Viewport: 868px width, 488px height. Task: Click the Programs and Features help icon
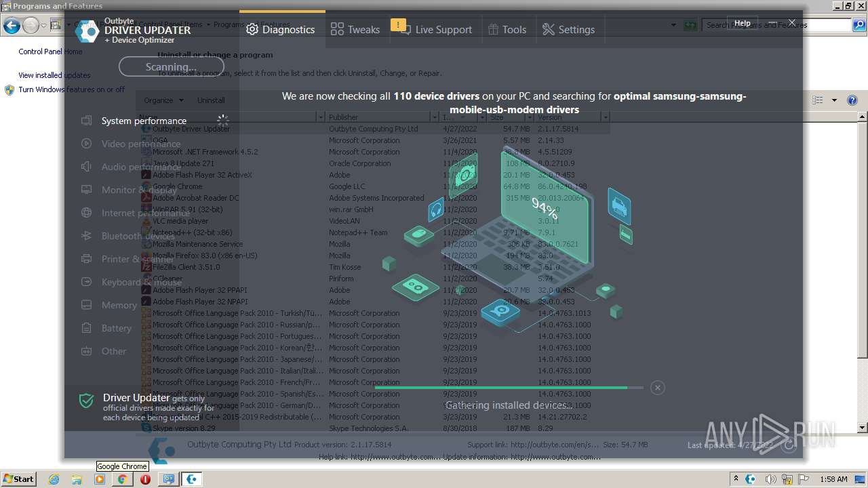pos(852,100)
